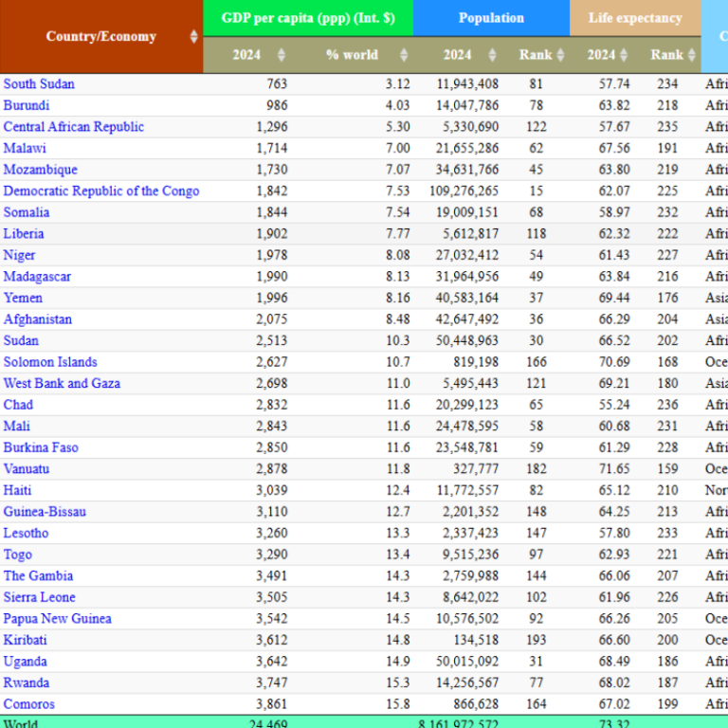Click Democratic Republic of the Congo link

101,191
